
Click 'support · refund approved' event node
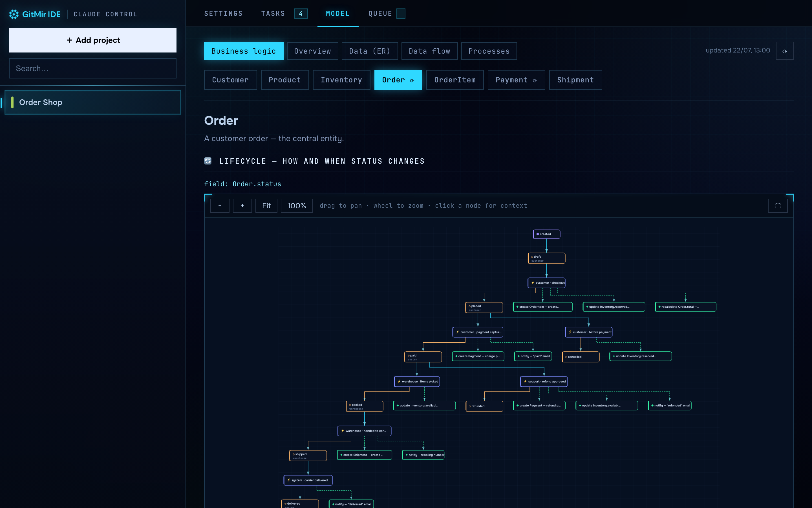pyautogui.click(x=544, y=382)
